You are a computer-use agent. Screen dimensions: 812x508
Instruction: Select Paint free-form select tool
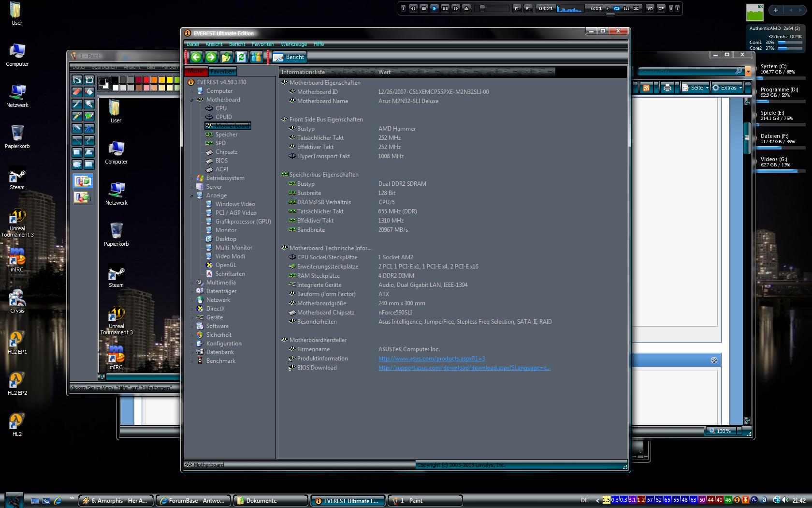[77, 80]
